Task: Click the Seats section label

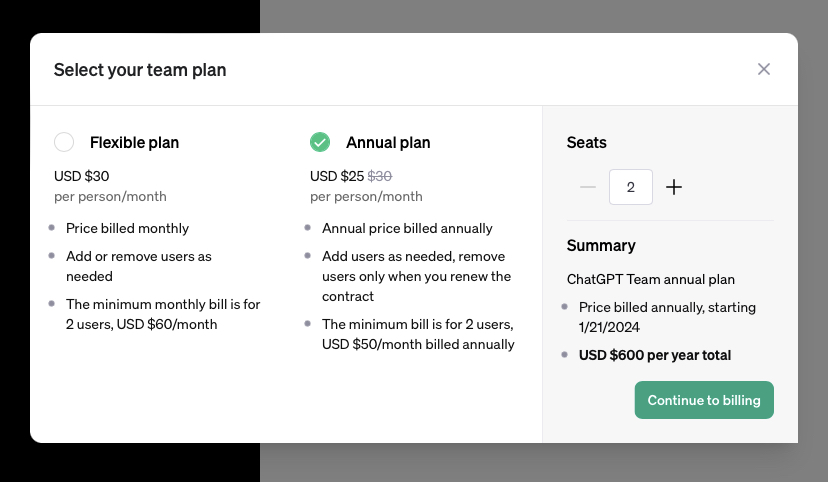Action: pos(586,143)
